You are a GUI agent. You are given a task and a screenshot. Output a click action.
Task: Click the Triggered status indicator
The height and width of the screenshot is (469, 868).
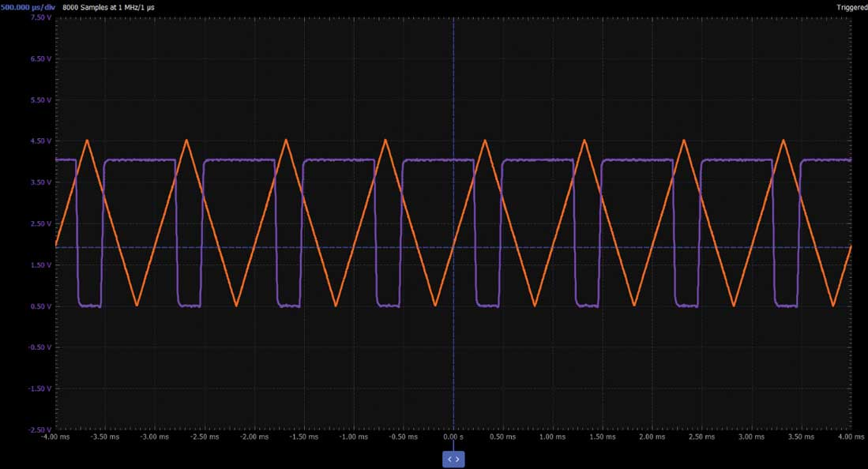coord(852,8)
